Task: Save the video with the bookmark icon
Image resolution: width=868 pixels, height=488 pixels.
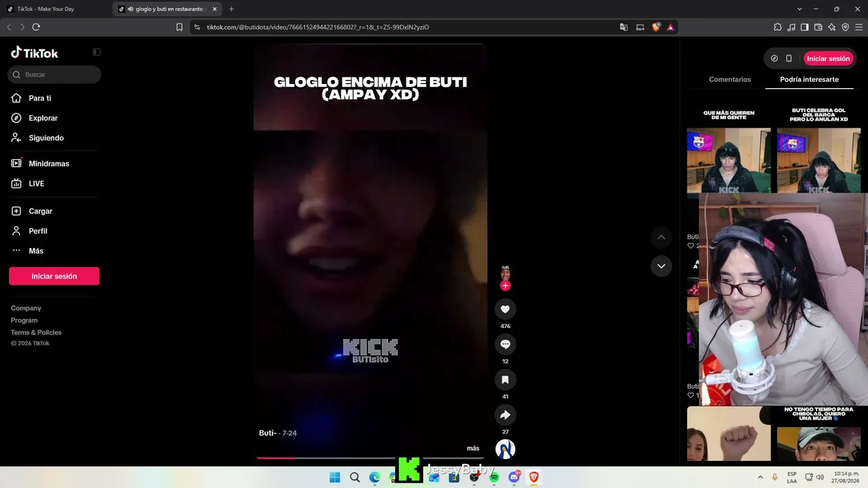Action: point(505,380)
